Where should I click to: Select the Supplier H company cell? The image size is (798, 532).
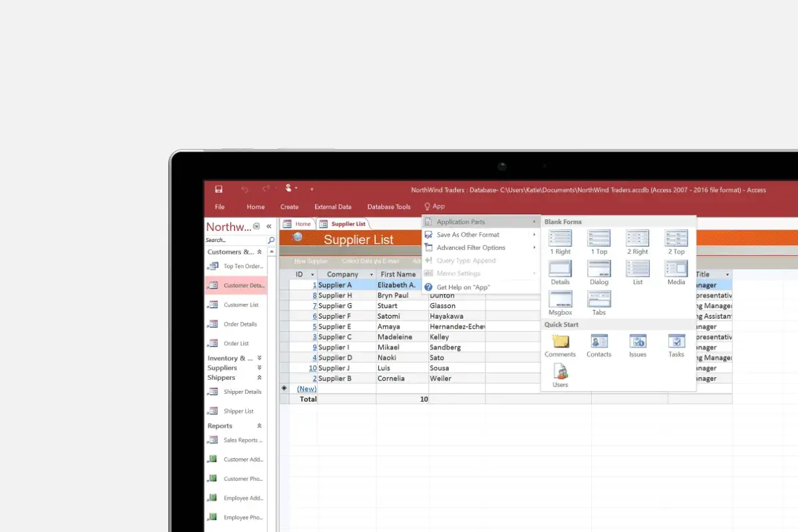point(346,295)
